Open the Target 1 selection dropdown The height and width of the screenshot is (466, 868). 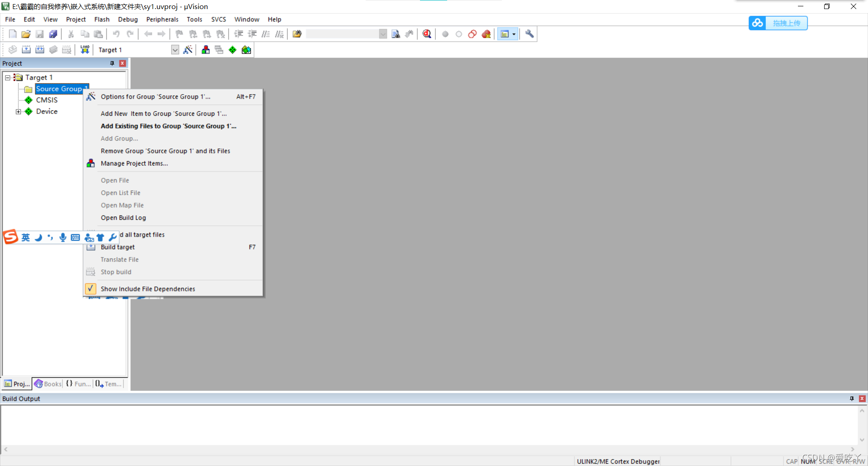(x=175, y=50)
